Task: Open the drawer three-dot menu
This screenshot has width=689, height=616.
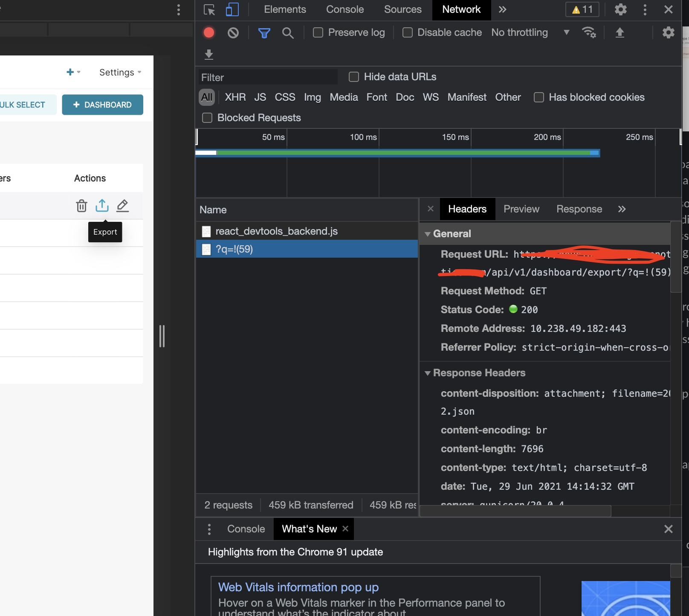Action: 209,529
